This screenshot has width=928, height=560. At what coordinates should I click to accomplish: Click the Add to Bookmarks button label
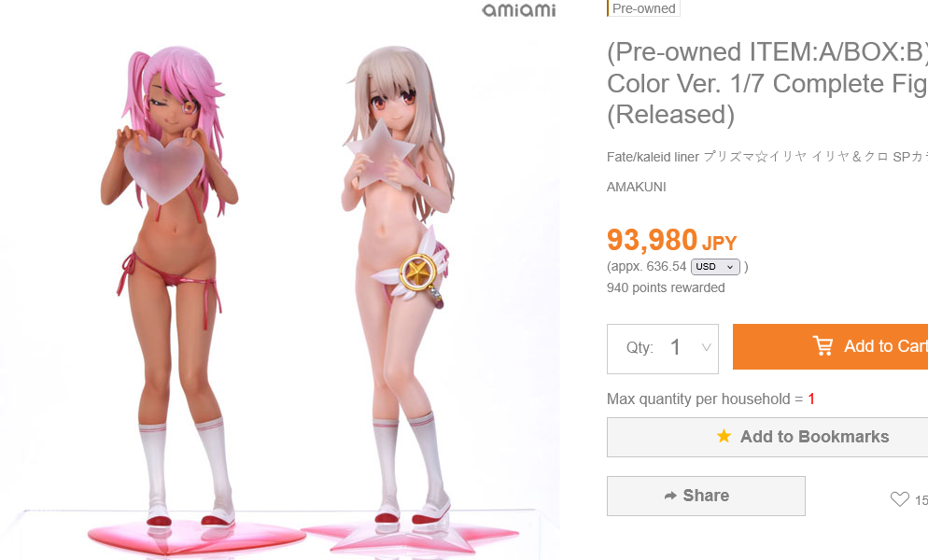[814, 437]
